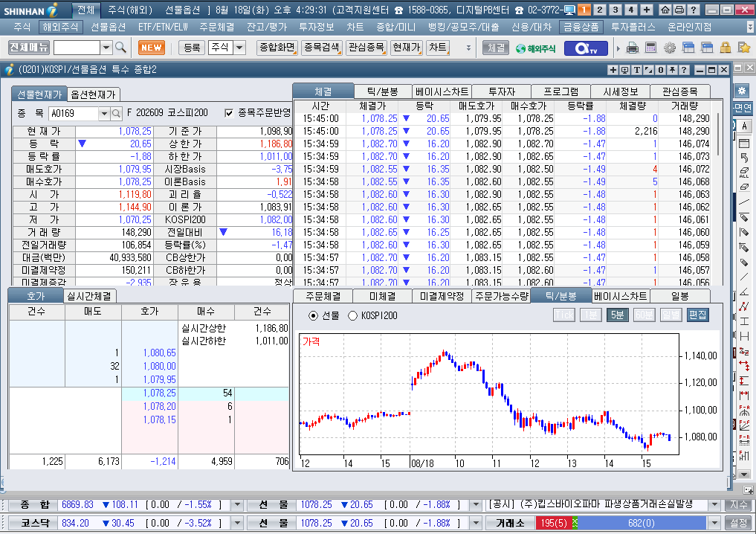Click the 관심종목 toolbar button
The height and width of the screenshot is (534, 756).
tap(366, 48)
